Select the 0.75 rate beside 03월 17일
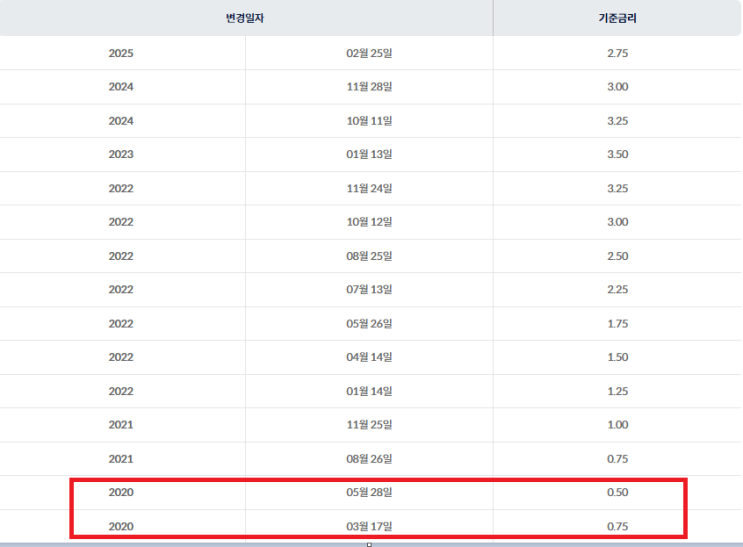743x547 pixels. pyautogui.click(x=617, y=526)
